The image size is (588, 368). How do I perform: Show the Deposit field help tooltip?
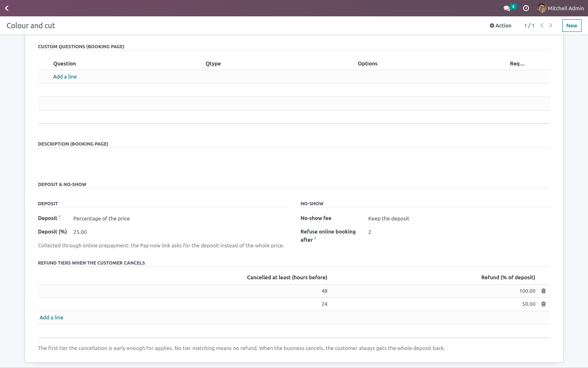click(59, 217)
